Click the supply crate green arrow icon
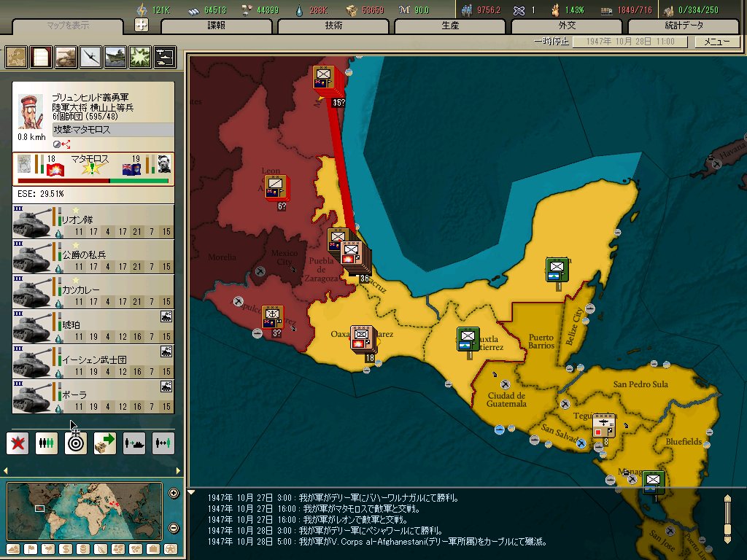This screenshot has width=747, height=560. click(105, 443)
